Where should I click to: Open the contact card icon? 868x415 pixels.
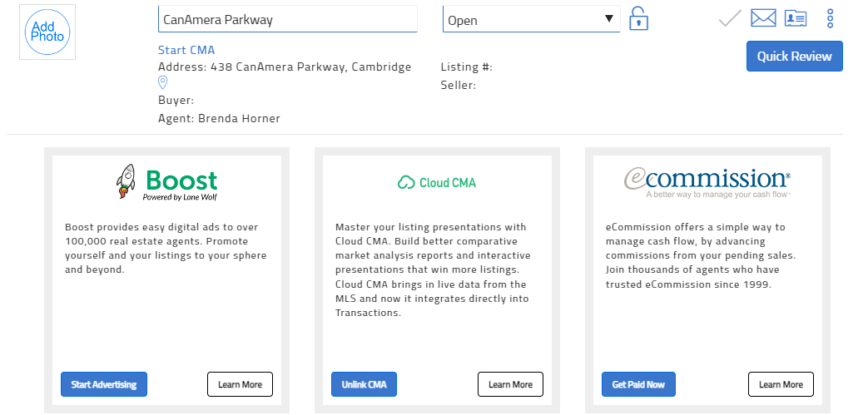click(x=796, y=17)
